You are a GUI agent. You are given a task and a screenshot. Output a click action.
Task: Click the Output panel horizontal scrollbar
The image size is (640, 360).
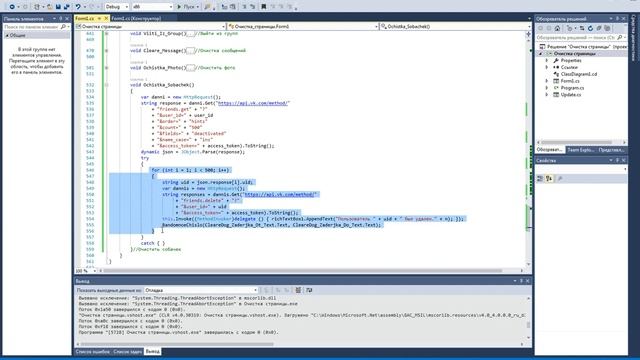pos(178,344)
